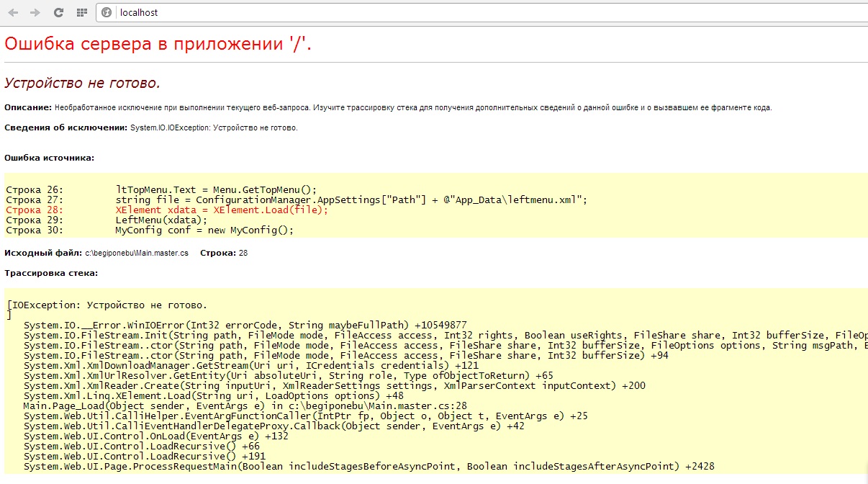Click the IOException line in stack trace
Image resolution: width=868 pixels, height=484 pixels.
108,305
